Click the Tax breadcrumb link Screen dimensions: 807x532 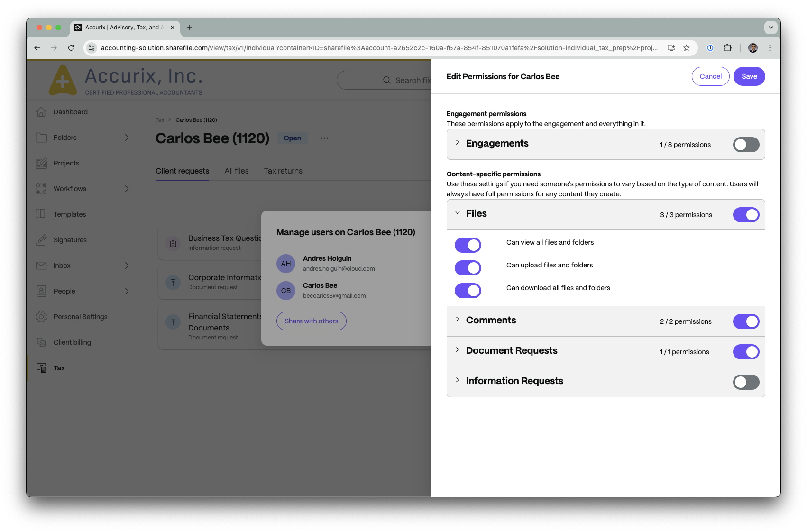coord(160,120)
